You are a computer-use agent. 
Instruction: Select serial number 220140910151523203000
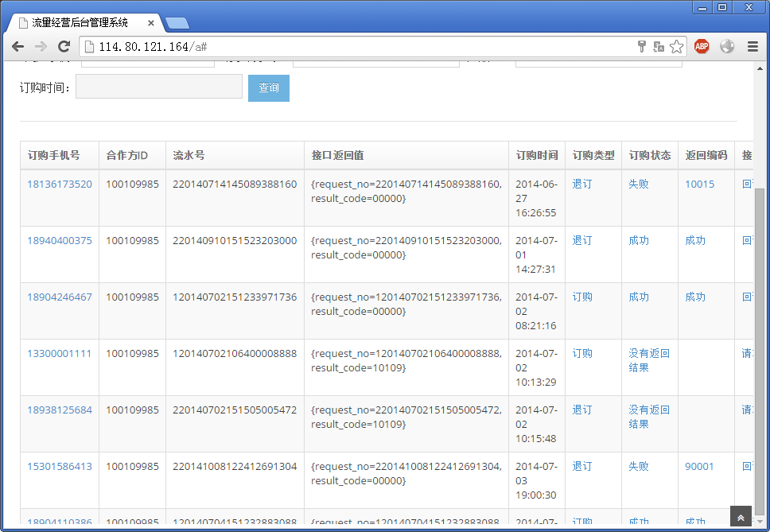(x=235, y=240)
